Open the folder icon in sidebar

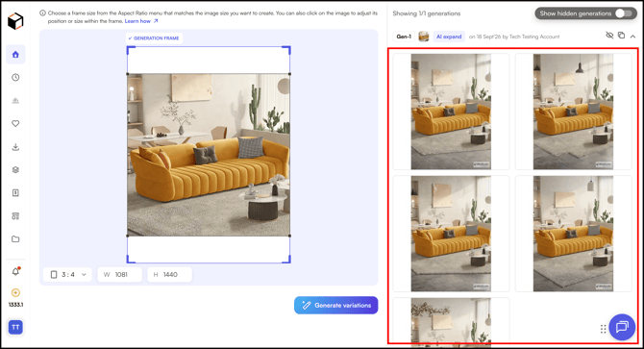[x=15, y=239]
